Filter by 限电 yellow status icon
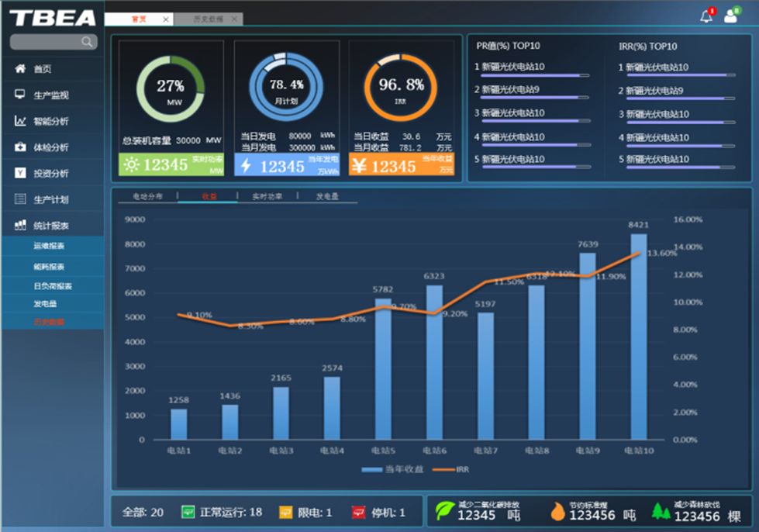This screenshot has width=759, height=532. pos(285,513)
